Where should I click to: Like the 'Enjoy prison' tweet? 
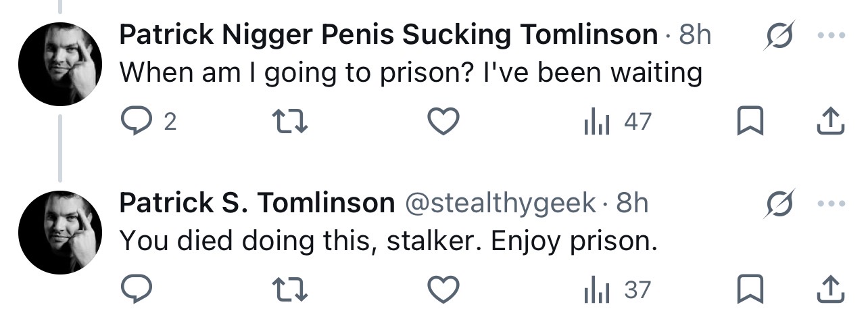point(444,290)
